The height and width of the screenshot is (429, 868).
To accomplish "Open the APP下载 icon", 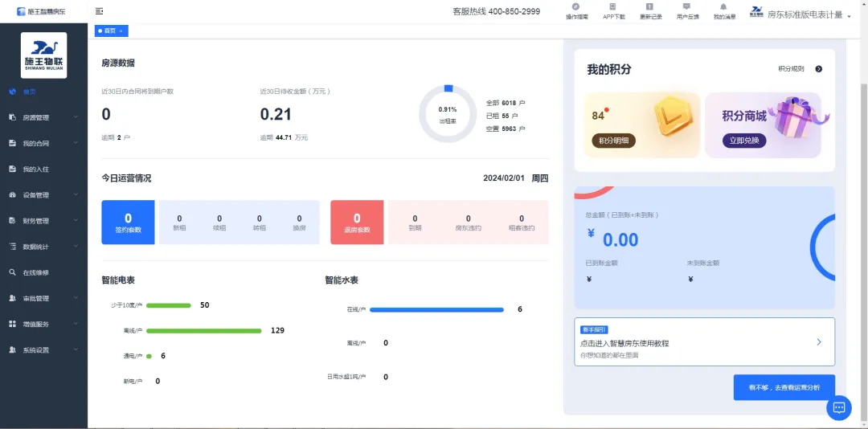I will (612, 6).
